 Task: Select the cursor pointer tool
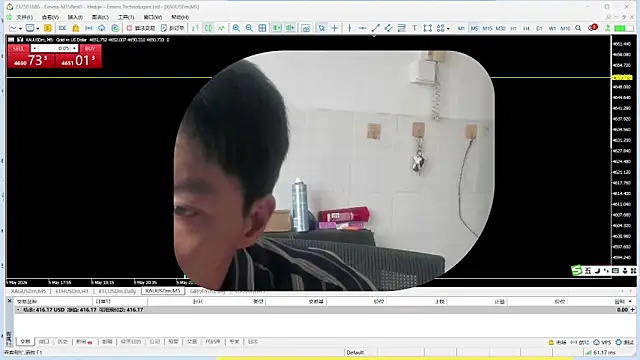(x=322, y=28)
